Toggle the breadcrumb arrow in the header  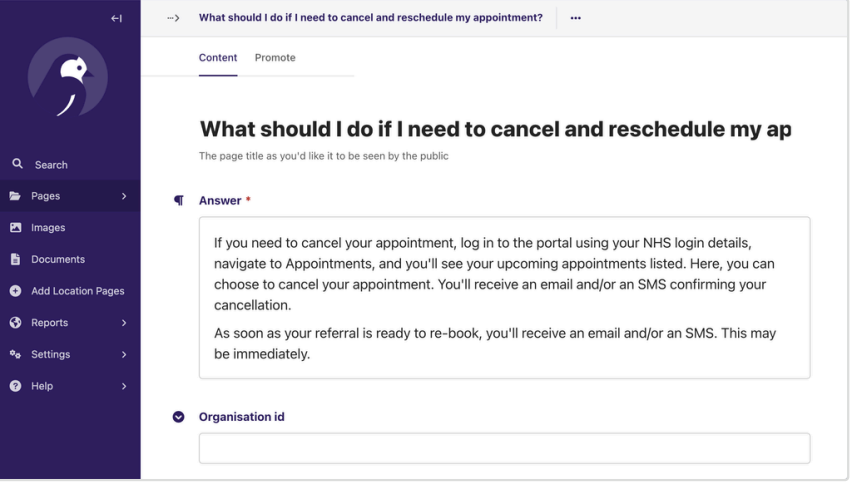pyautogui.click(x=174, y=18)
